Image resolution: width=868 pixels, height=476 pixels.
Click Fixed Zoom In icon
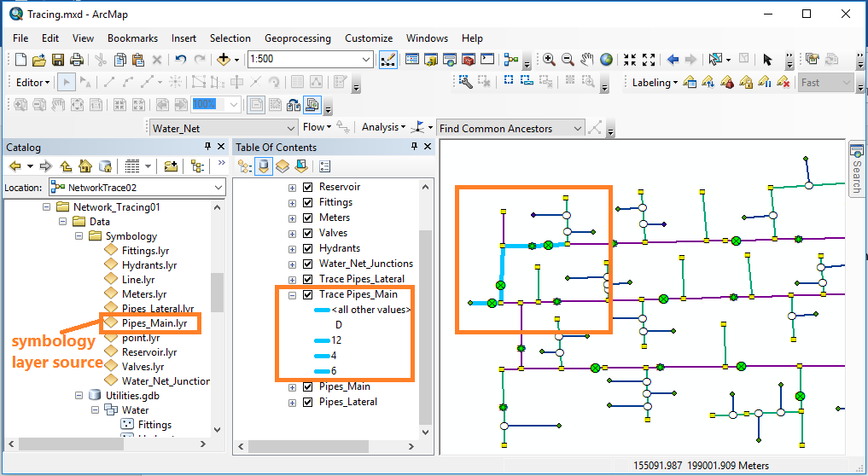[x=629, y=59]
